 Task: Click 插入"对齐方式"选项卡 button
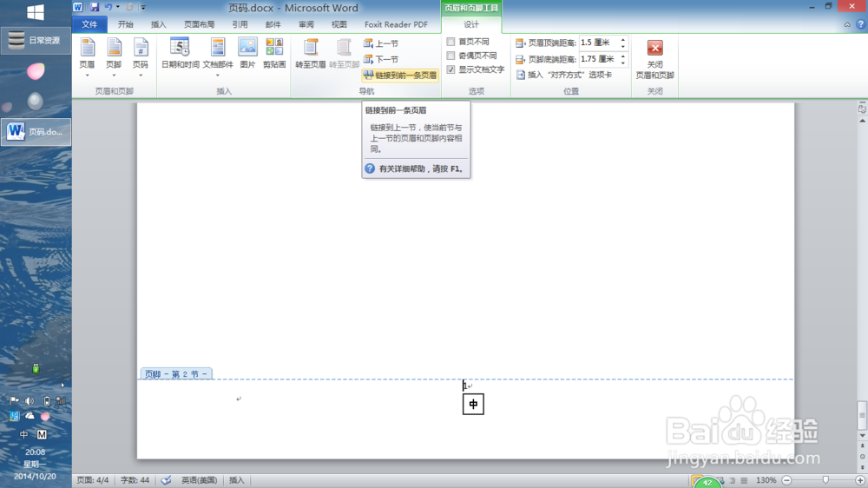click(x=563, y=75)
